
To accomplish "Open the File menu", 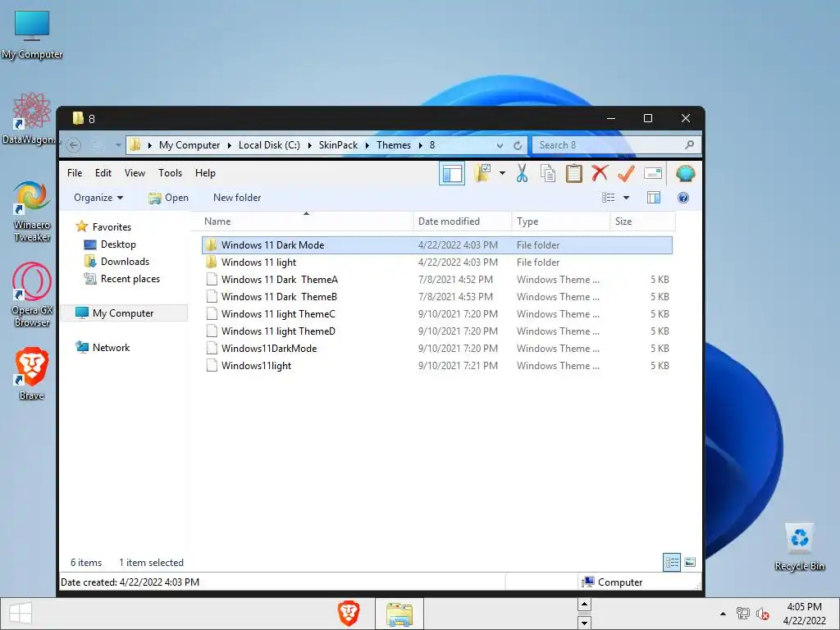I will click(x=75, y=173).
